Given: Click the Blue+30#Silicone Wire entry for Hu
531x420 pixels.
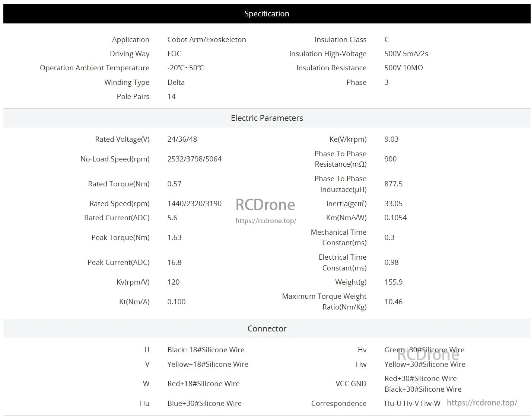Looking at the screenshot, I should [x=204, y=403].
